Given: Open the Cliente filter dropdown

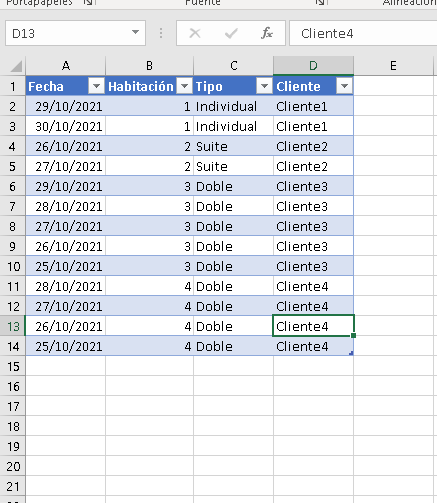Looking at the screenshot, I should [x=344, y=86].
